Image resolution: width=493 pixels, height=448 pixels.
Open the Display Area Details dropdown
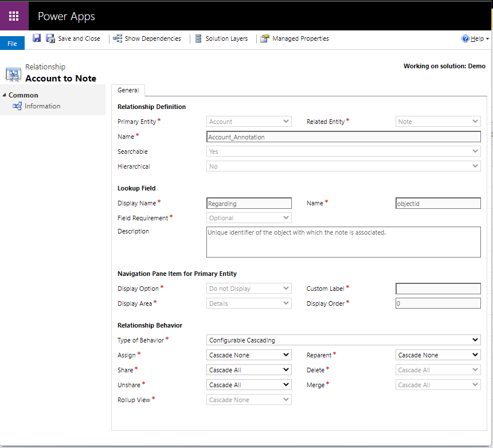coord(249,303)
